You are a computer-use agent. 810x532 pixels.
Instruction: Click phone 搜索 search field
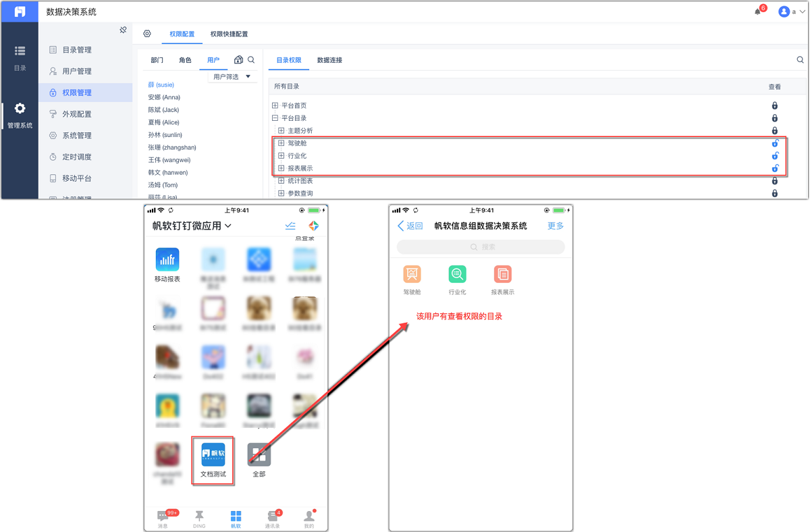[x=481, y=247]
